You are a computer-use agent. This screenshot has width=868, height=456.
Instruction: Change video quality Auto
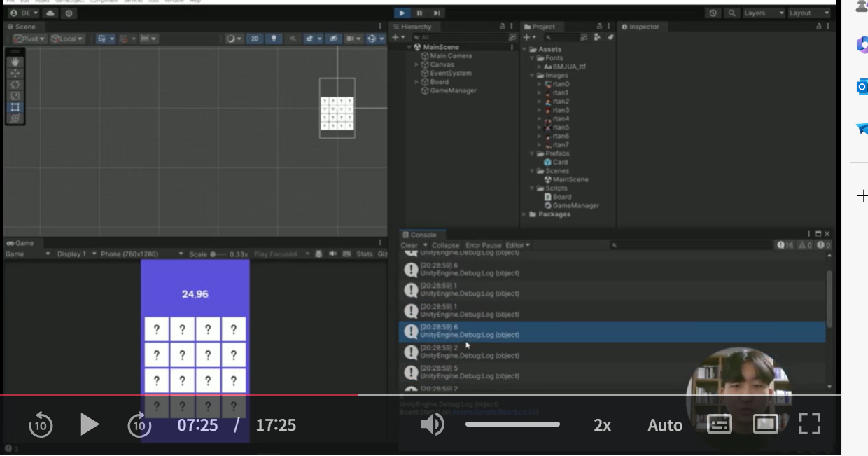[x=665, y=425]
